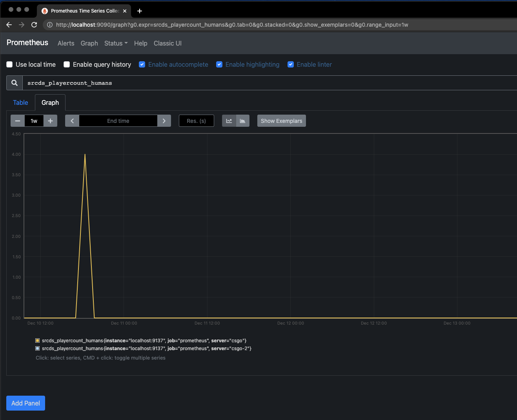Increase the time range with plus button
This screenshot has width=517, height=420.
pyautogui.click(x=50, y=121)
